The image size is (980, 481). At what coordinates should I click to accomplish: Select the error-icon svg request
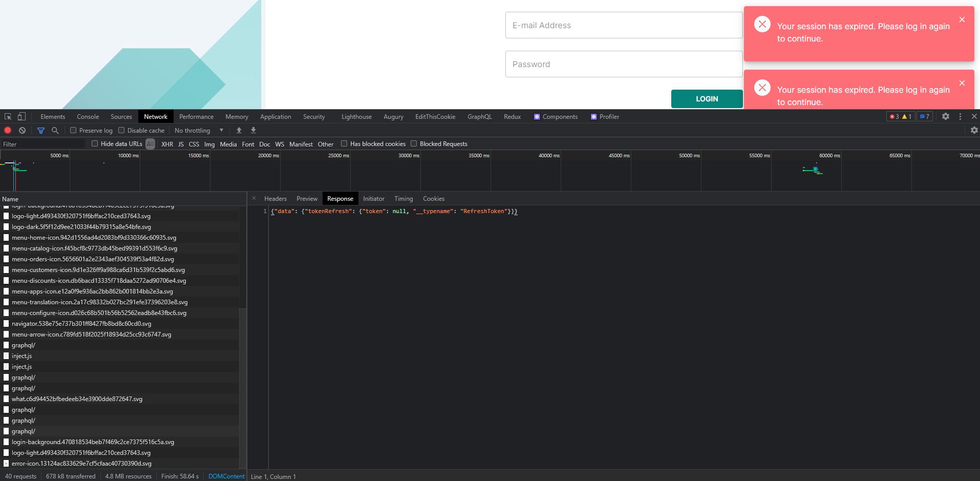[121, 464]
